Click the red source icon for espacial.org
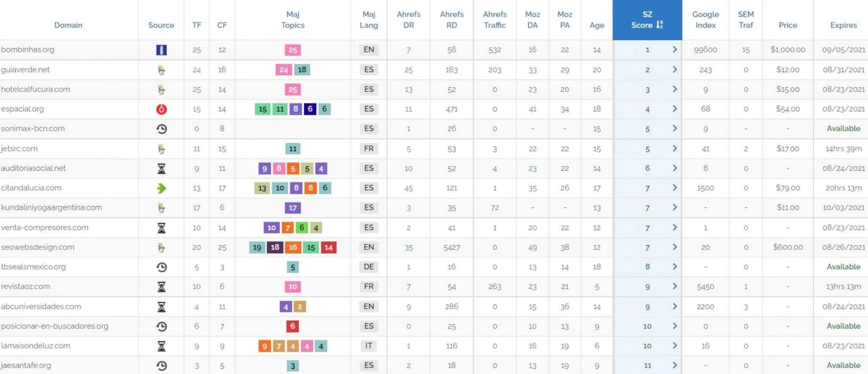The height and width of the screenshot is (374, 868). pyautogui.click(x=161, y=109)
